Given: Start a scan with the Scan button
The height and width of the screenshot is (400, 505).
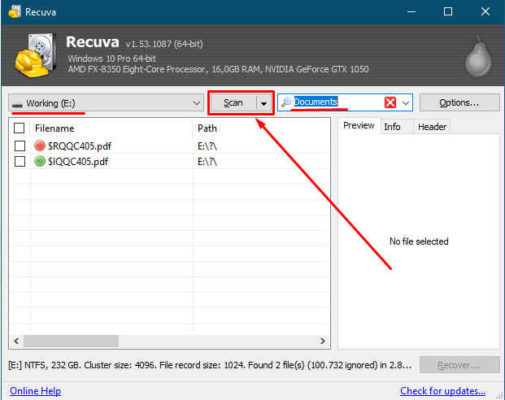Looking at the screenshot, I should coord(233,103).
